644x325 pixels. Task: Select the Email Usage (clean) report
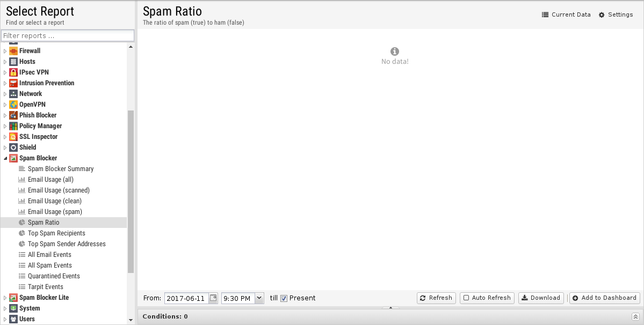tap(55, 201)
